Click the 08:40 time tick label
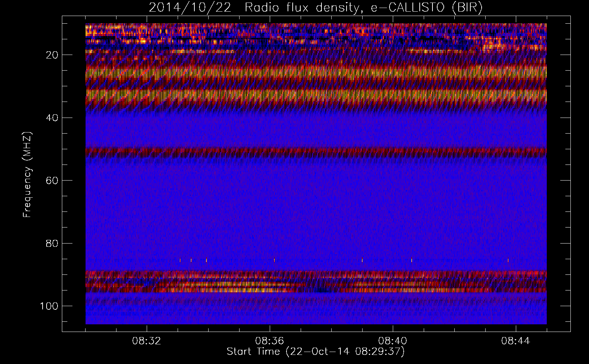589x364 pixels. [393, 341]
